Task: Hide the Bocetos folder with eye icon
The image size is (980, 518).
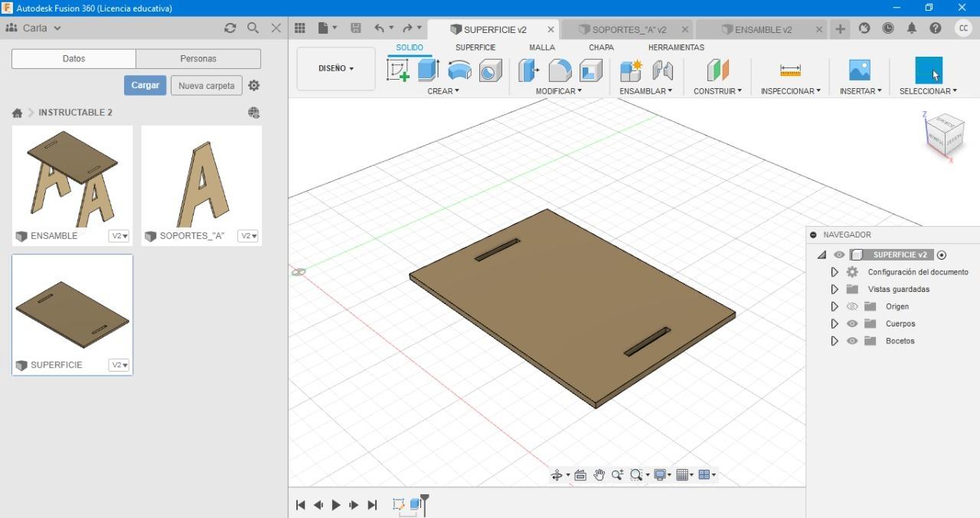Action: (x=852, y=341)
